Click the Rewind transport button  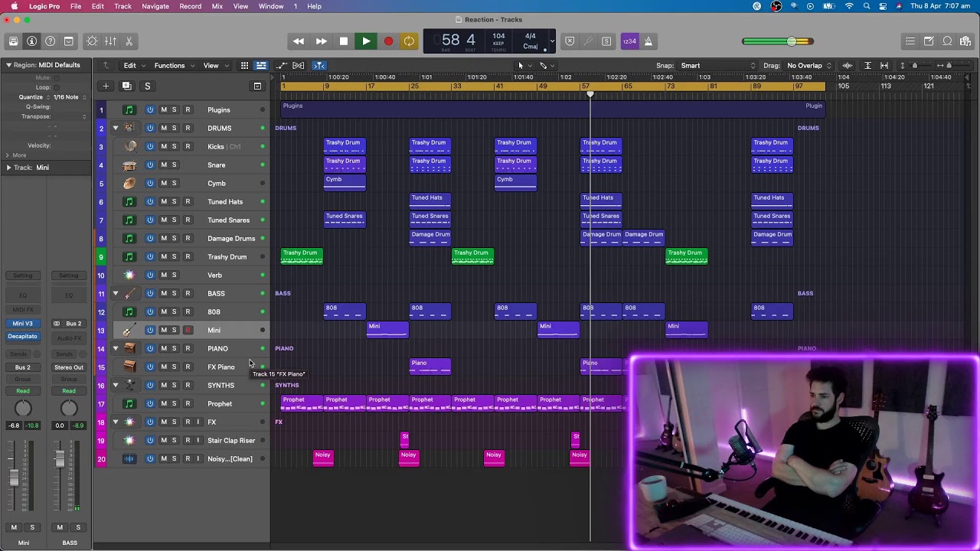point(299,41)
